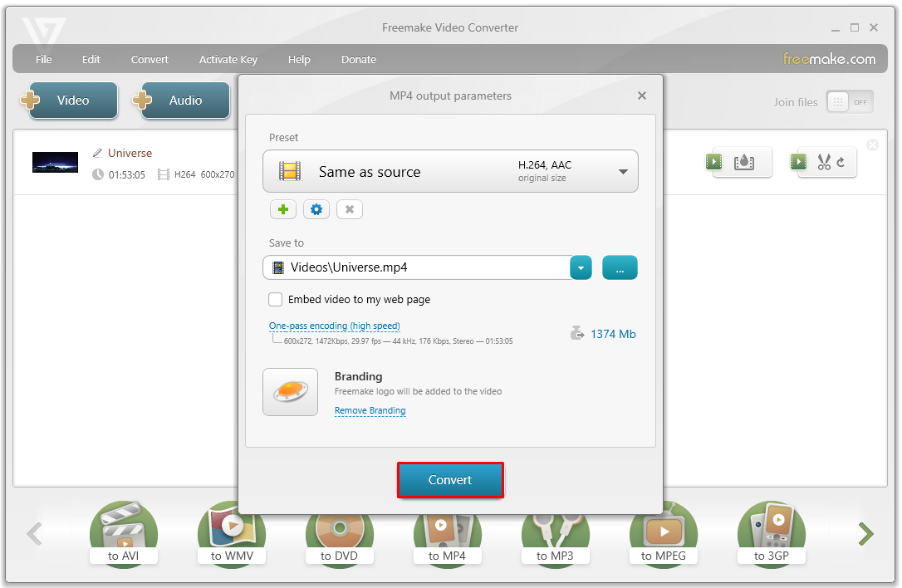902x588 pixels.
Task: Add a new preset with the green plus icon
Action: [x=282, y=209]
